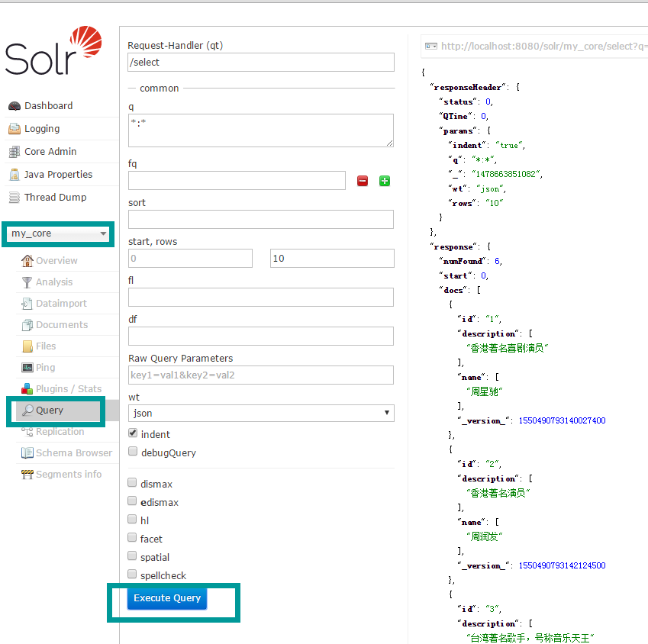
Task: Uncheck the indent checkbox
Action: click(x=133, y=433)
